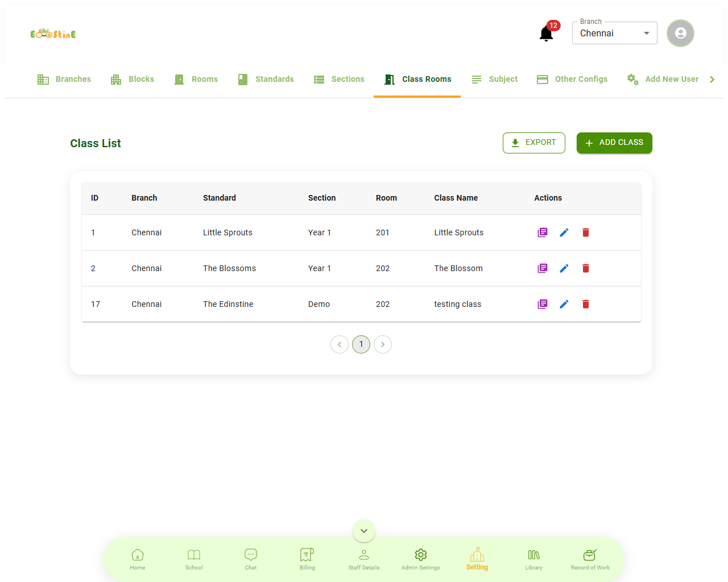Switch to the Other Configs tab
Image resolution: width=728 pixels, height=582 pixels.
pos(572,80)
